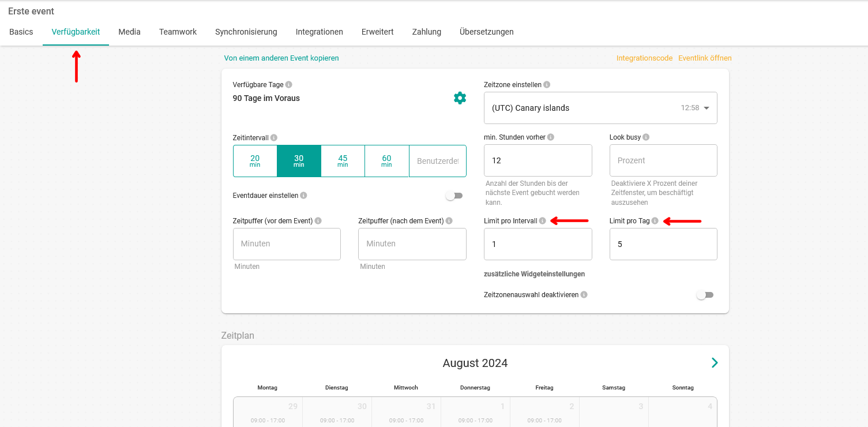
Task: Toggle Zeitzonenauswahl deaktivieren switch
Action: (x=705, y=295)
